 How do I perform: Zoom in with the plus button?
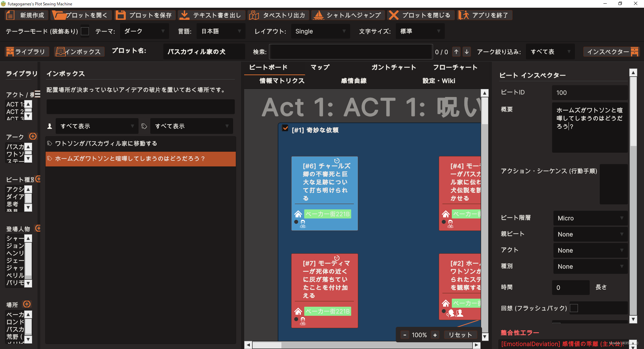(x=435, y=335)
